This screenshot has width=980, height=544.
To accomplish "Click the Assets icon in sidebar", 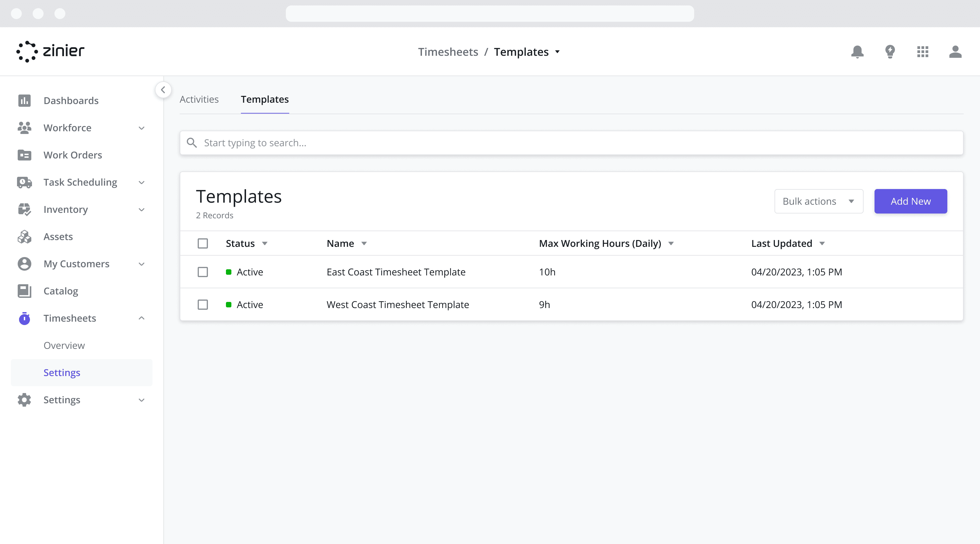I will point(25,236).
